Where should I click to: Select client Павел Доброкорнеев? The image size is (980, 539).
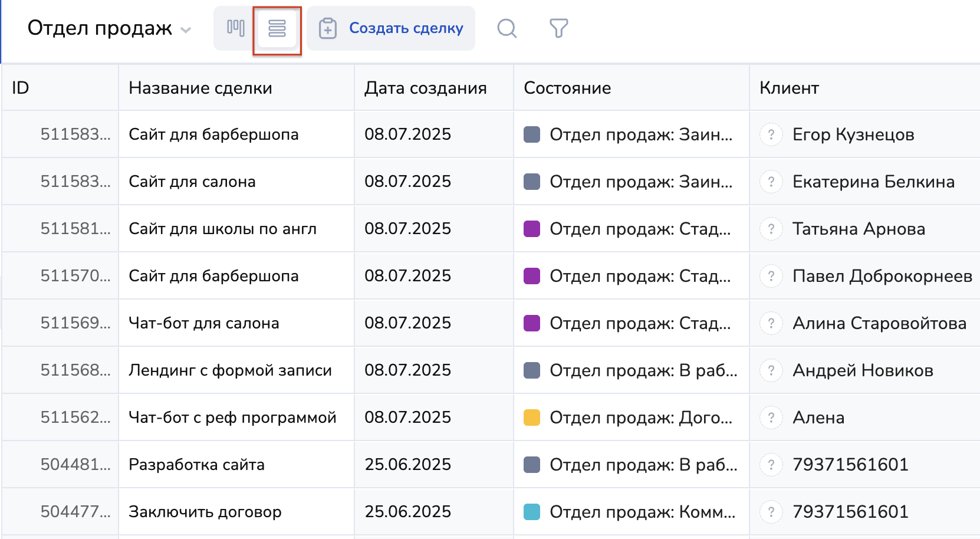tap(882, 276)
